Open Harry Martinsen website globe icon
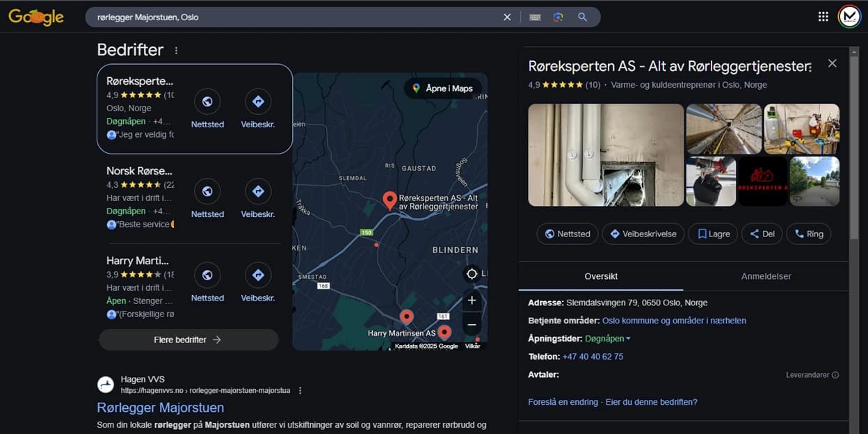The height and width of the screenshot is (434, 868). 207,275
